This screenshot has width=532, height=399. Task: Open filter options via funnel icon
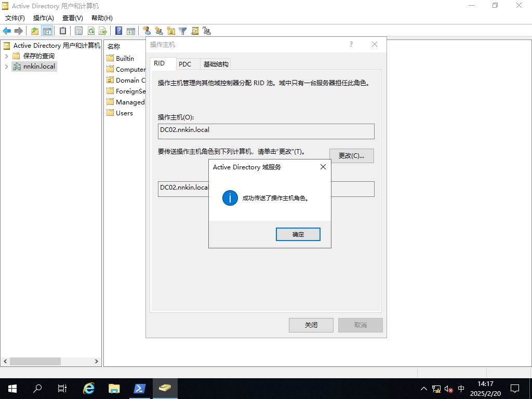pyautogui.click(x=183, y=31)
